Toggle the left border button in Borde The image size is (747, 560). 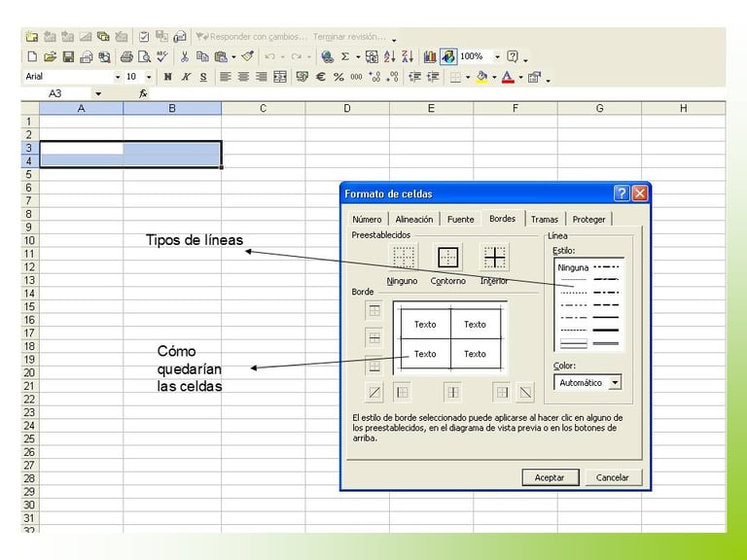tap(403, 392)
